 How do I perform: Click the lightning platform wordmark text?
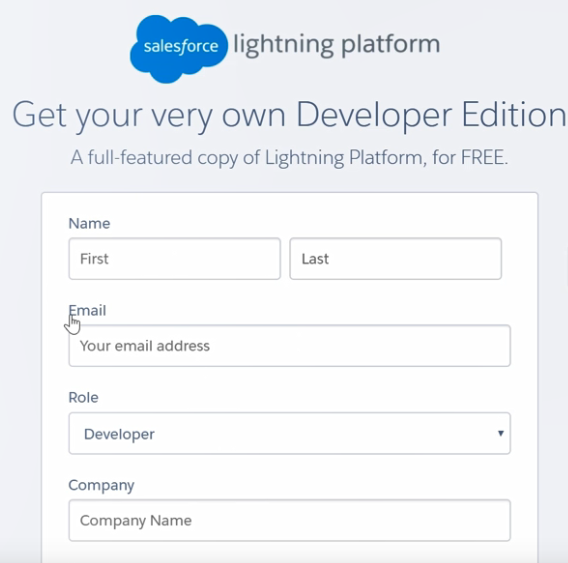click(337, 45)
